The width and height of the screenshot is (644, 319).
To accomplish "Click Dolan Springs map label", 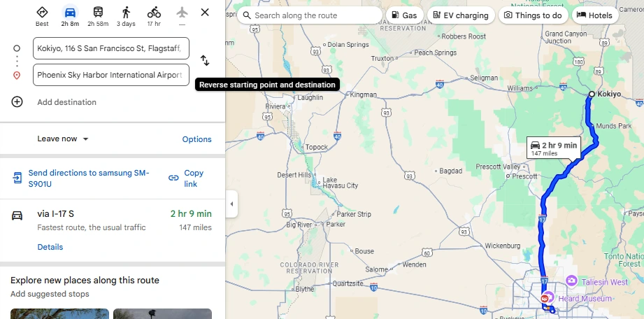I will (348, 44).
